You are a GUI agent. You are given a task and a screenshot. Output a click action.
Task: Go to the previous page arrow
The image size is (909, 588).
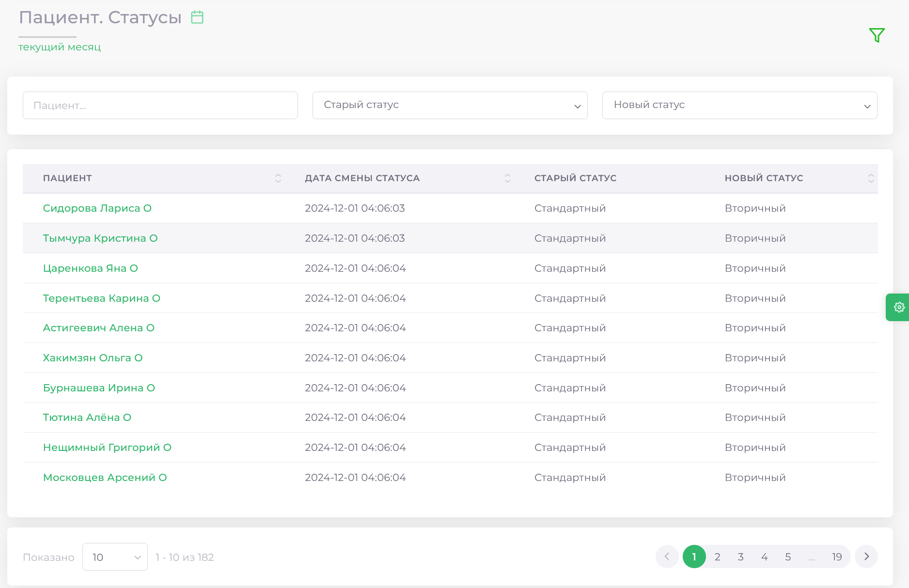click(x=667, y=557)
